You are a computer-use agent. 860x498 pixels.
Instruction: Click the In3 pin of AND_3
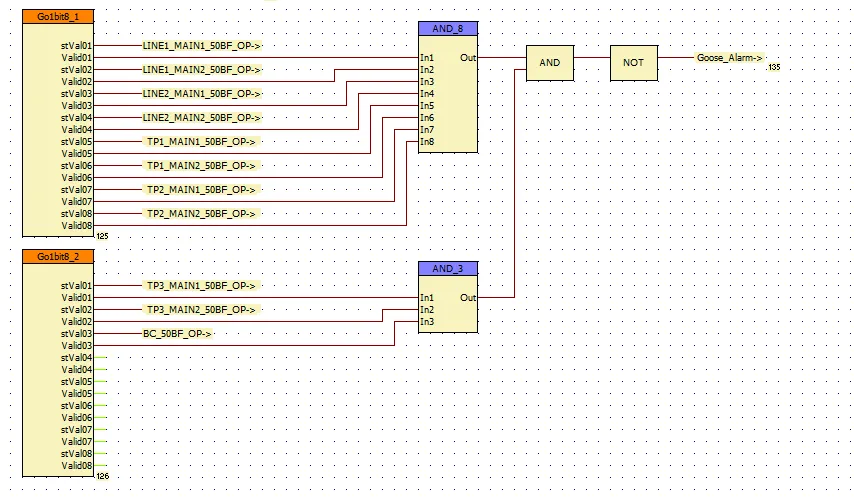pyautogui.click(x=427, y=322)
